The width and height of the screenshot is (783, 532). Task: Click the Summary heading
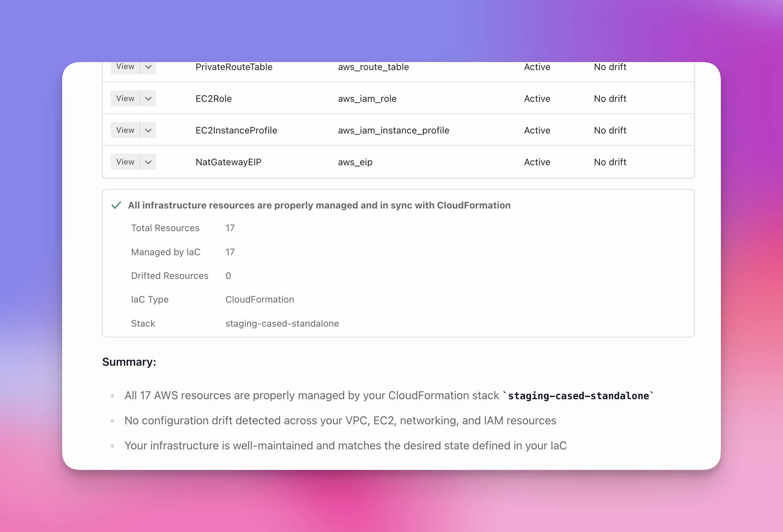click(x=129, y=362)
